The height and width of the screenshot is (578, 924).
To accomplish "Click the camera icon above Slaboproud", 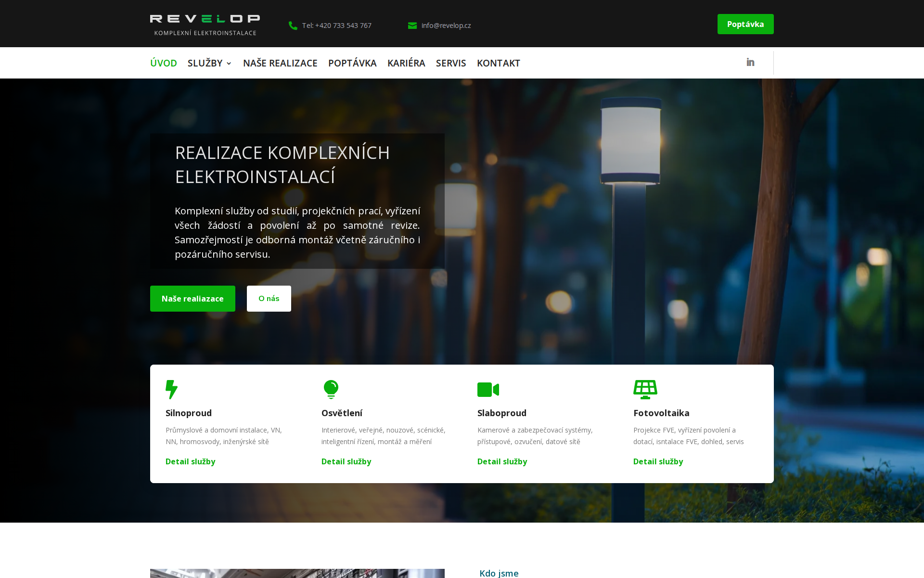I will click(x=488, y=389).
